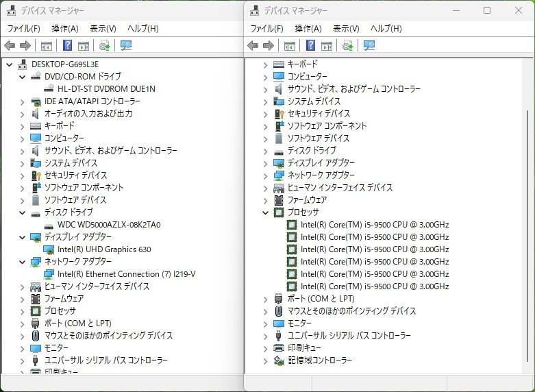Open ヘルプ(H) menu in right window
This screenshot has width=535, height=392.
tap(386, 29)
